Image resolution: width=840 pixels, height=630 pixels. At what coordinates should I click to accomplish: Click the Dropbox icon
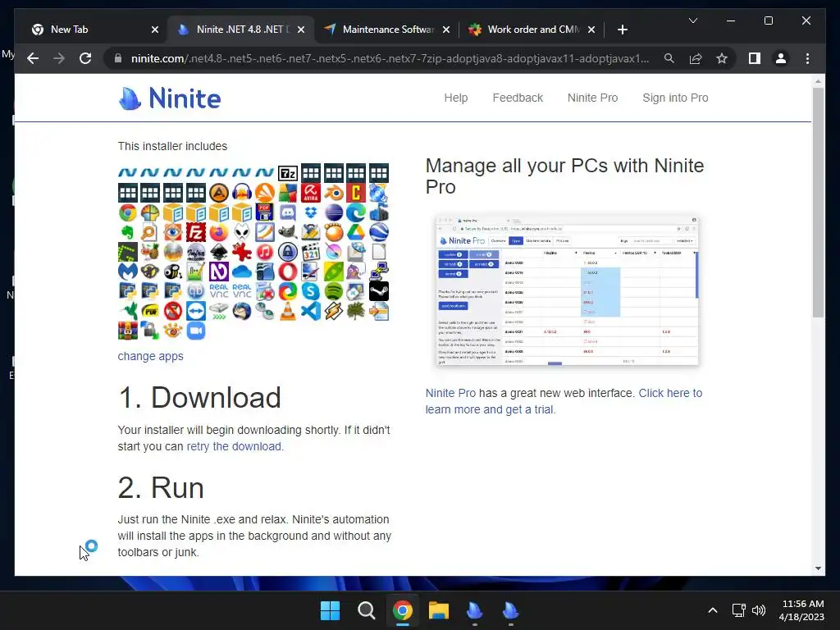coord(311,212)
